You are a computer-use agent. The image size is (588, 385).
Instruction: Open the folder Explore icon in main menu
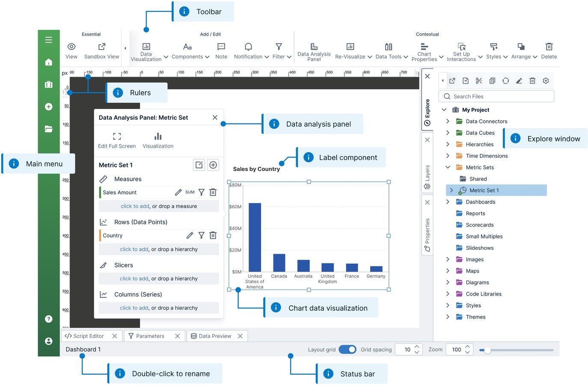tap(49, 129)
